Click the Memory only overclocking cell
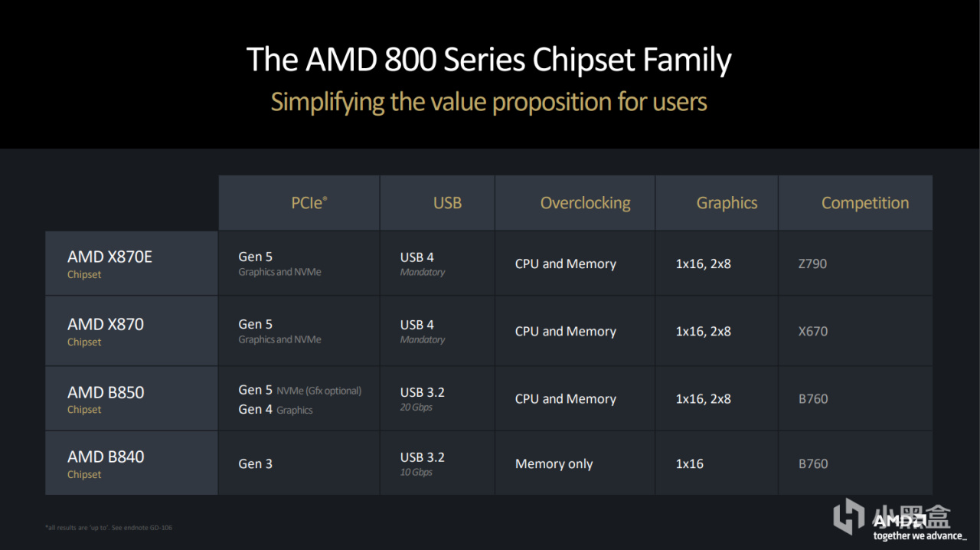The width and height of the screenshot is (980, 550). [x=554, y=464]
